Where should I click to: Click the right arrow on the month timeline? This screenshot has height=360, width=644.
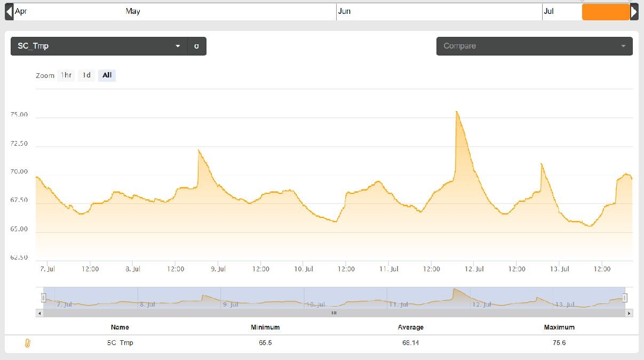pyautogui.click(x=634, y=12)
